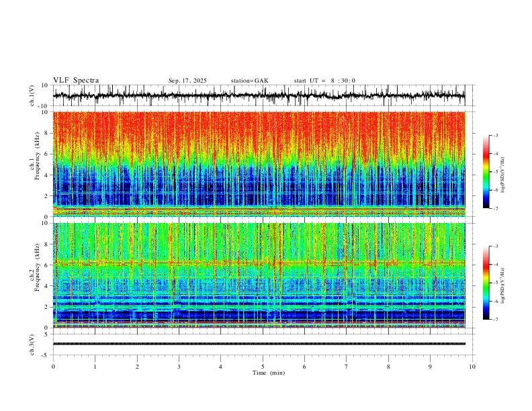This screenshot has height=411, width=532.
Task: Click the 'ch.3(V)' axis label
Action: point(32,345)
